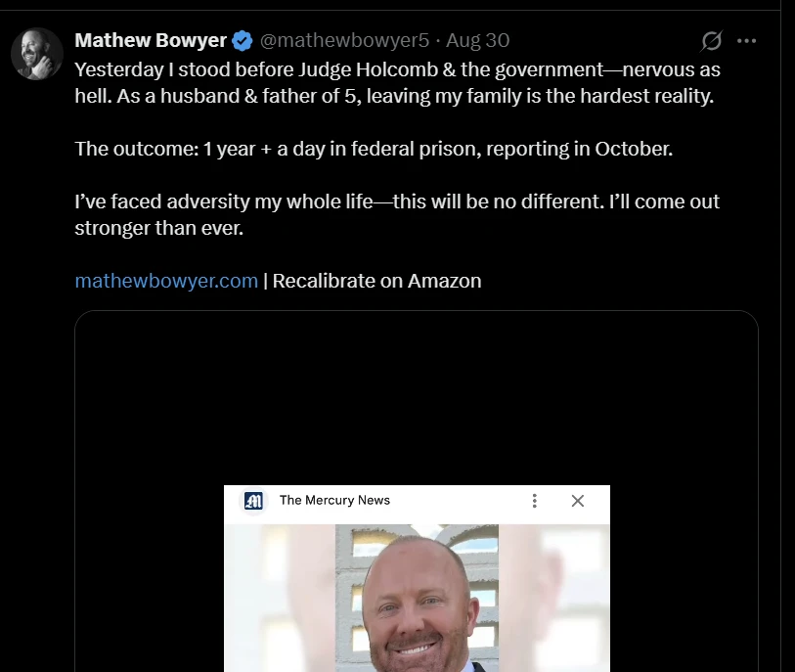Follow the mathewbowyer.com link
The image size is (795, 672).
tap(166, 281)
